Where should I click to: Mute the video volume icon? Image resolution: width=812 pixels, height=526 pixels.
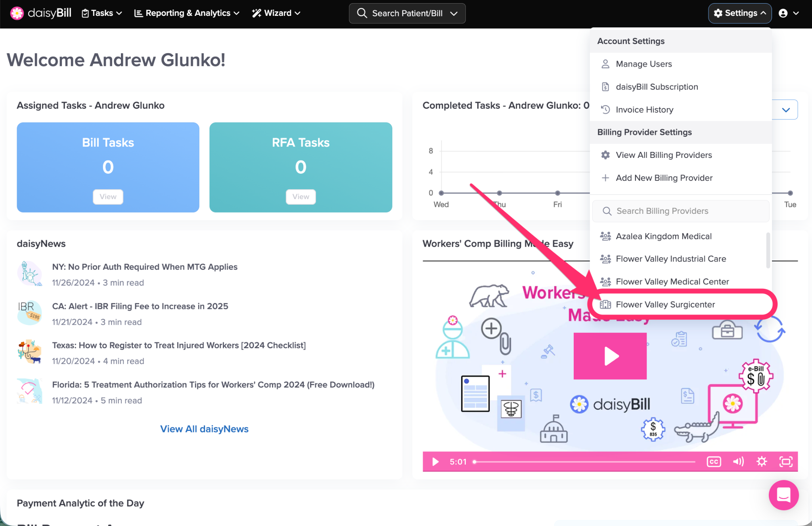(738, 461)
